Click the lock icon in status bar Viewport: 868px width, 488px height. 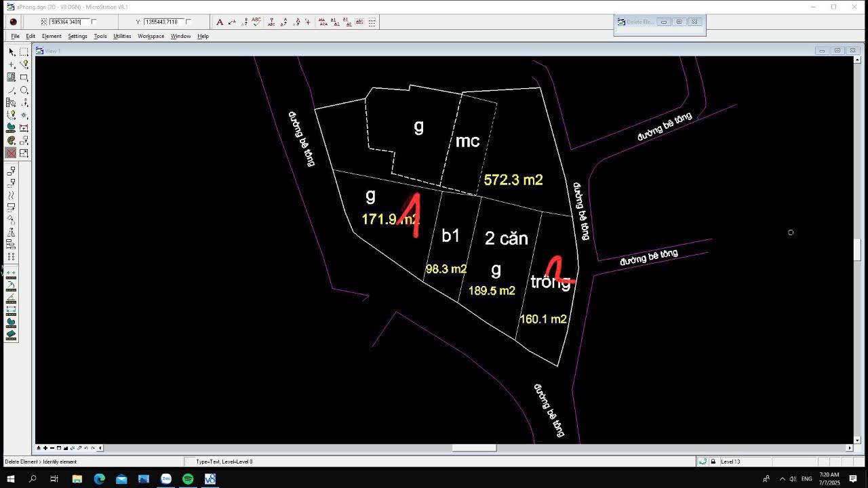(x=713, y=462)
